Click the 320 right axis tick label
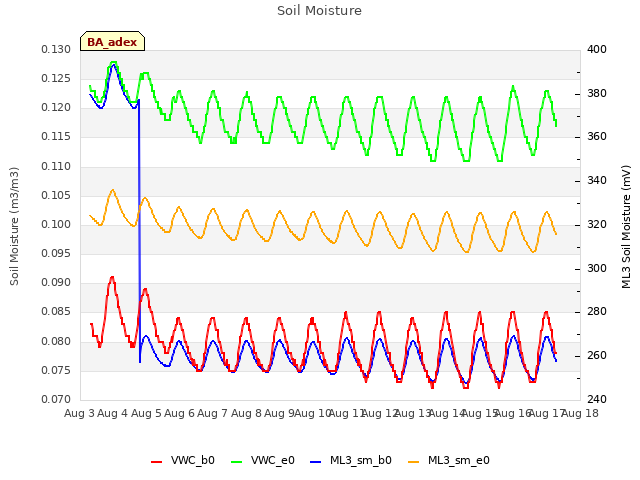640x480 pixels. [x=597, y=224]
